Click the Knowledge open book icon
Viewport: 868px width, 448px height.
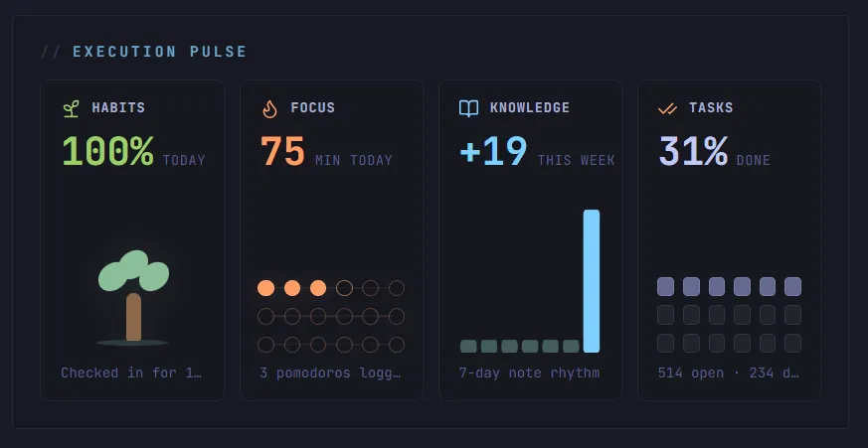coord(469,108)
